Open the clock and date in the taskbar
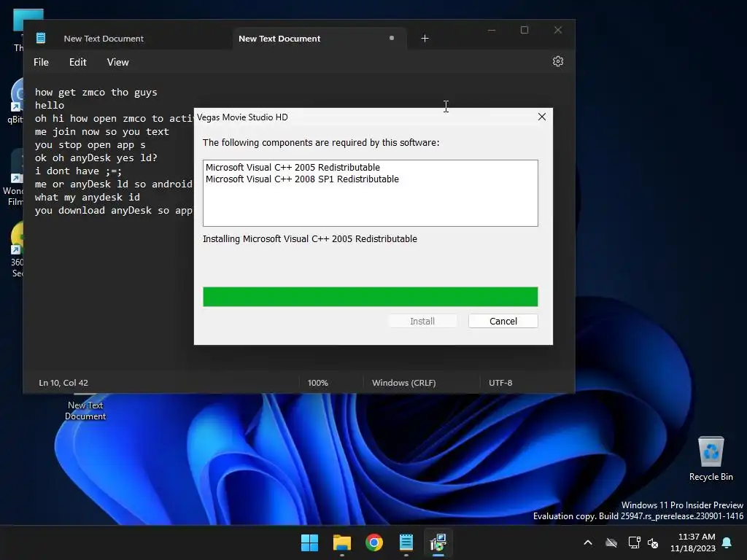Screen dimensions: 747x560 tap(693, 542)
